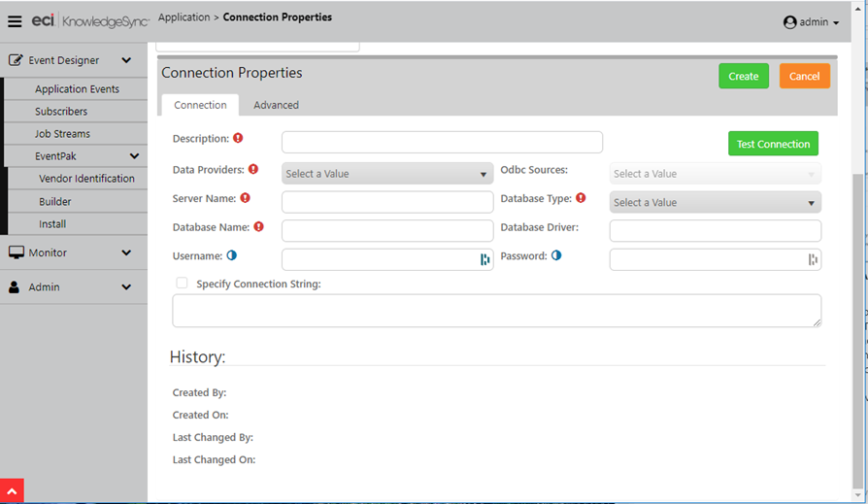
Task: Collapse the EventPak submenu chevron
Action: pyautogui.click(x=134, y=156)
